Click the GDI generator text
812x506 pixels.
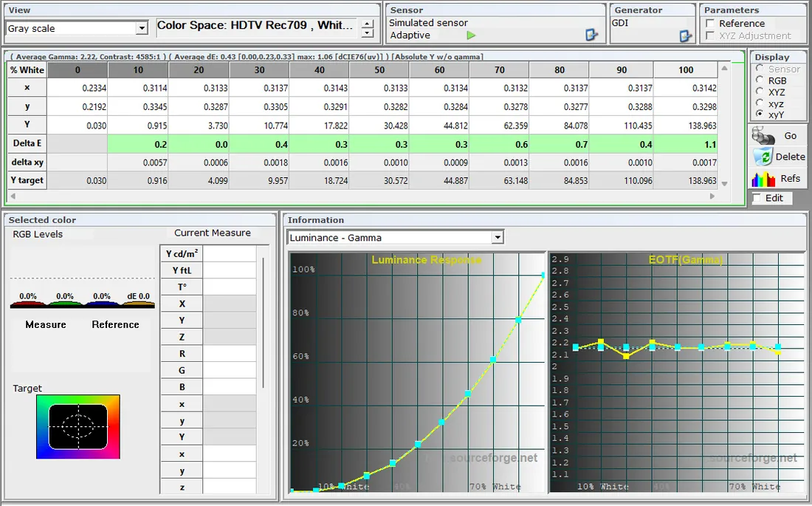[x=619, y=23]
